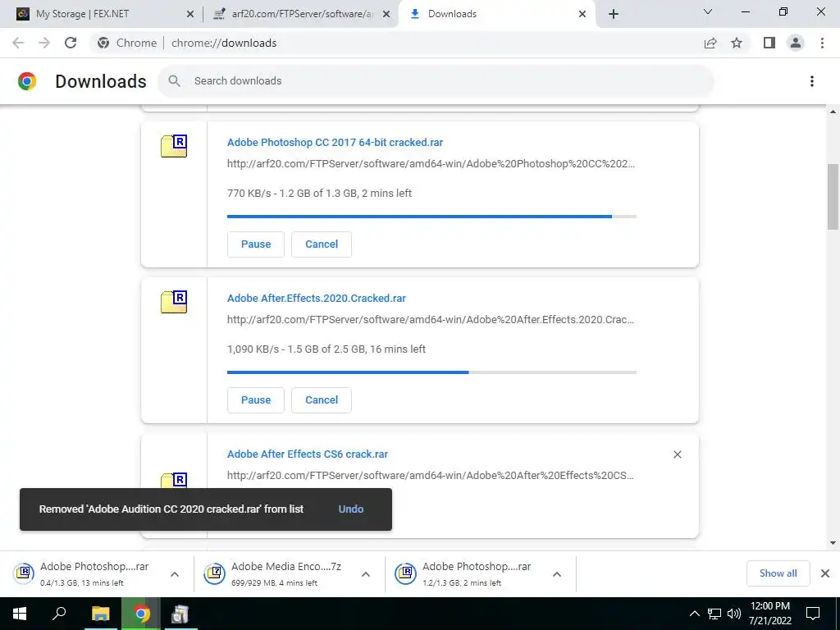Image resolution: width=840 pixels, height=630 pixels.
Task: Pause the After.Effects.2020 download
Action: click(x=256, y=400)
